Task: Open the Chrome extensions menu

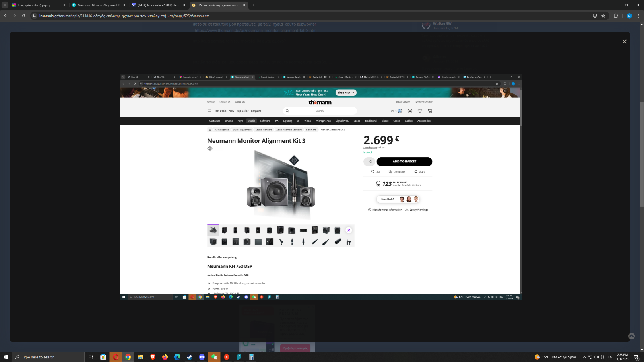Action: tap(616, 16)
